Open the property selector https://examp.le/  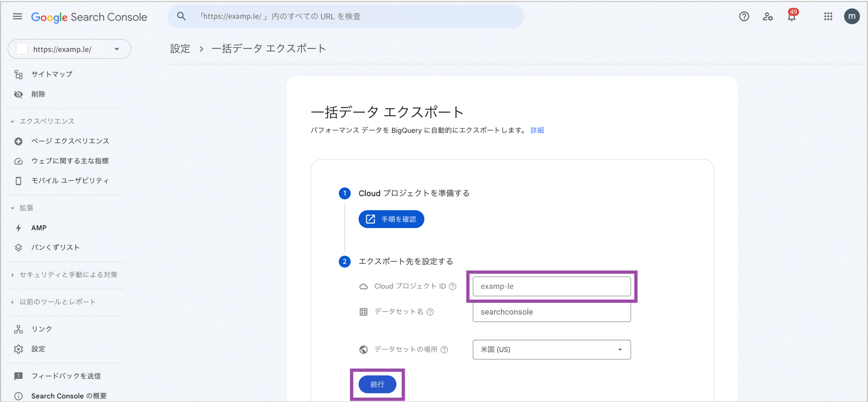[x=69, y=49]
